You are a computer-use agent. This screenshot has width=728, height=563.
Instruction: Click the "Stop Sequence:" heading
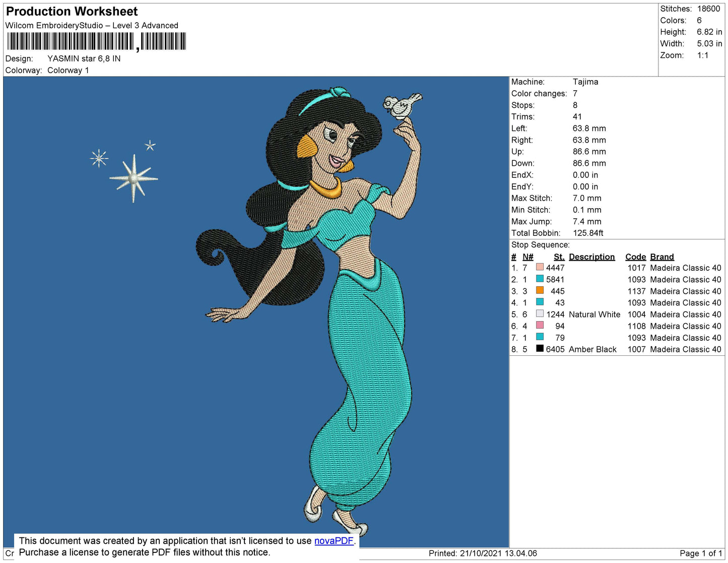tap(541, 245)
